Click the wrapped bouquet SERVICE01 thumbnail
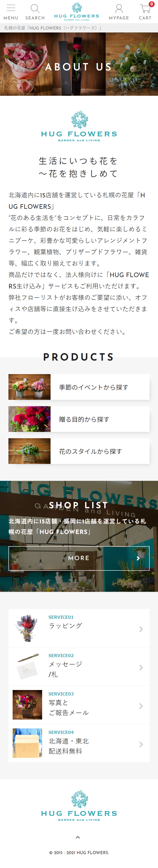Image resolution: width=158 pixels, height=868 pixels. tap(27, 628)
